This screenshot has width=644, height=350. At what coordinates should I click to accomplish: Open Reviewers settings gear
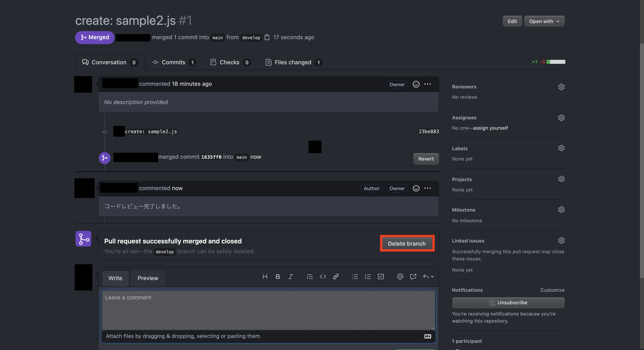point(561,87)
